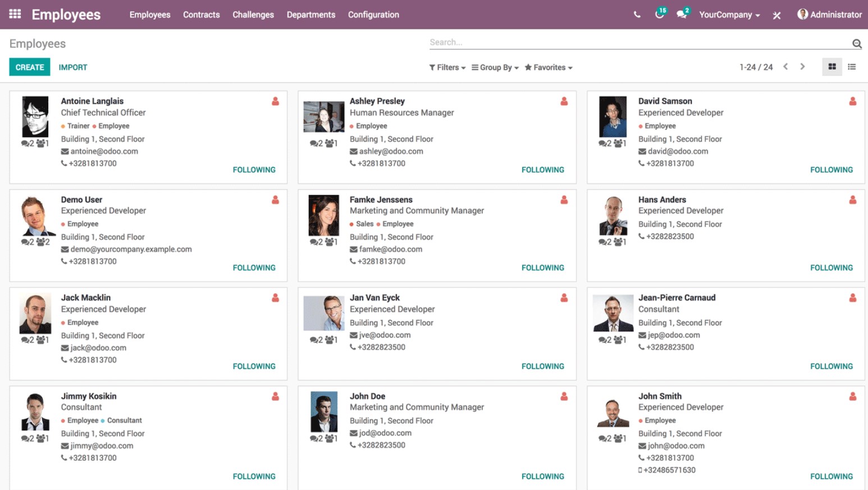Click the IMPORT button
868x490 pixels.
[x=73, y=67]
